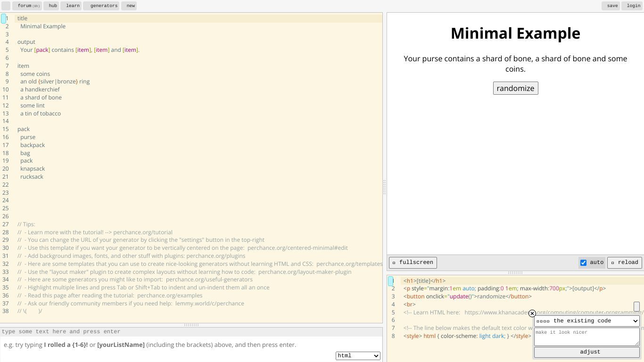Open the forum menu item

27,6
